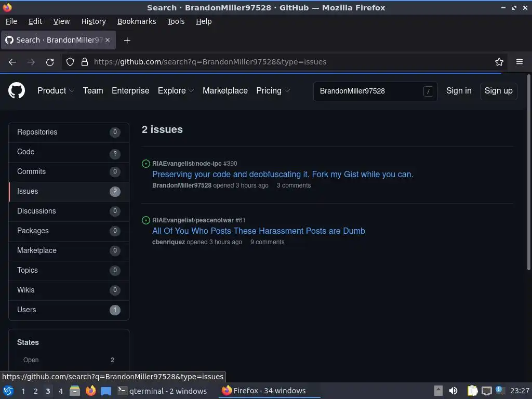The width and height of the screenshot is (532, 399).
Task: Select the Users search filter
Action: pyautogui.click(x=69, y=310)
